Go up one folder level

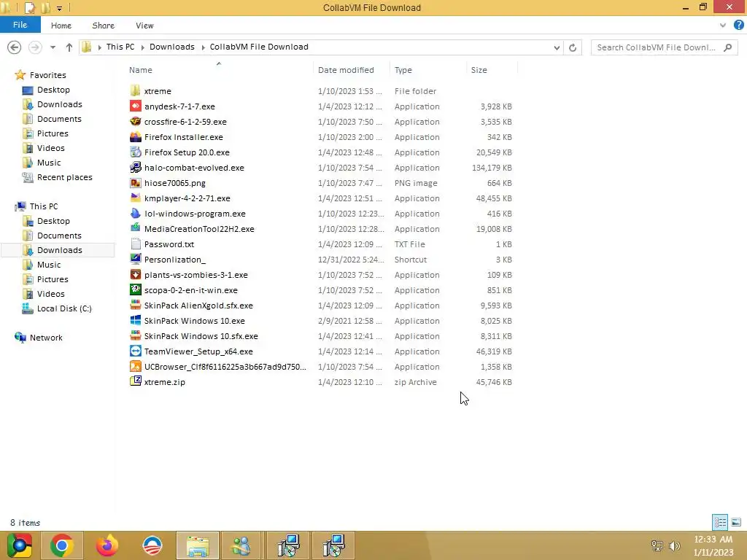click(x=69, y=47)
